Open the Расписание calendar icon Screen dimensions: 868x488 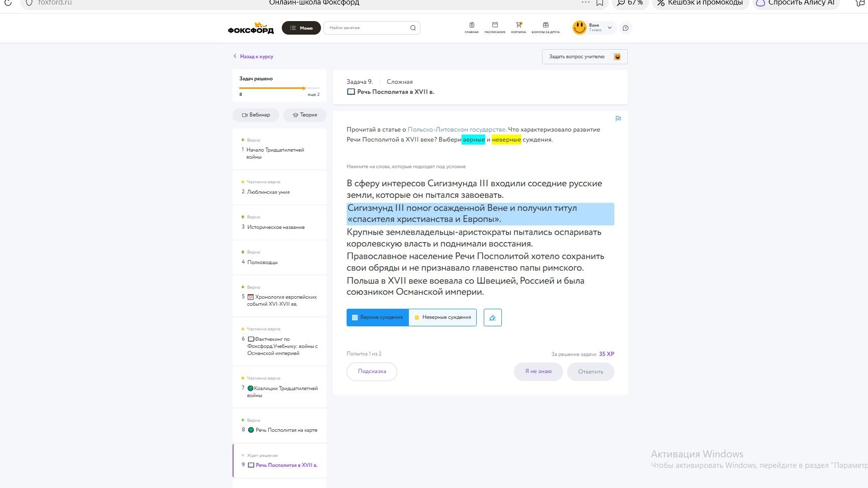(x=495, y=28)
